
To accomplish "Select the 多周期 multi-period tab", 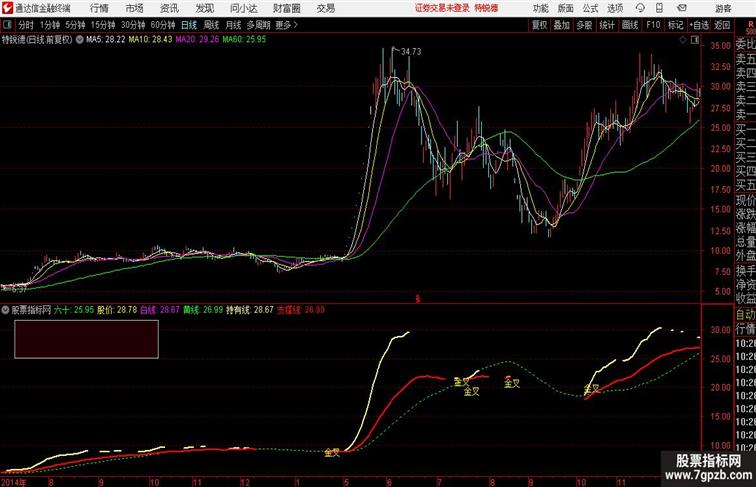I will tap(258, 25).
